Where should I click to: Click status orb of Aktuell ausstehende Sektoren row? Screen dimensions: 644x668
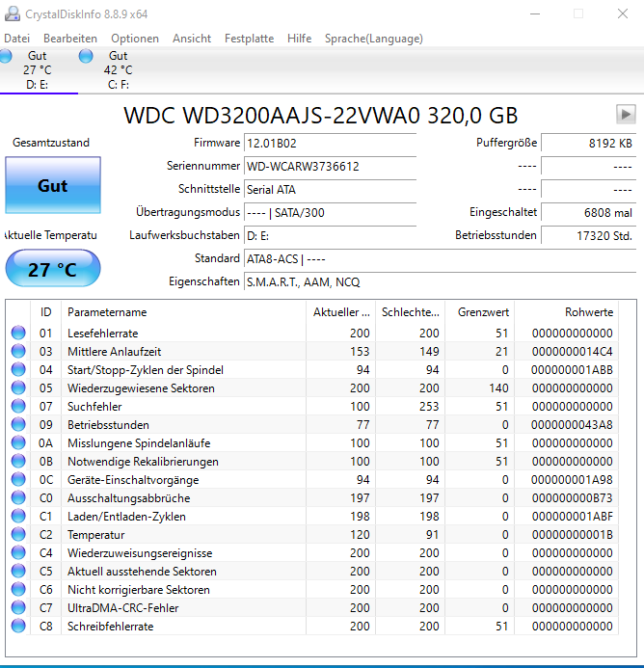coord(18,571)
